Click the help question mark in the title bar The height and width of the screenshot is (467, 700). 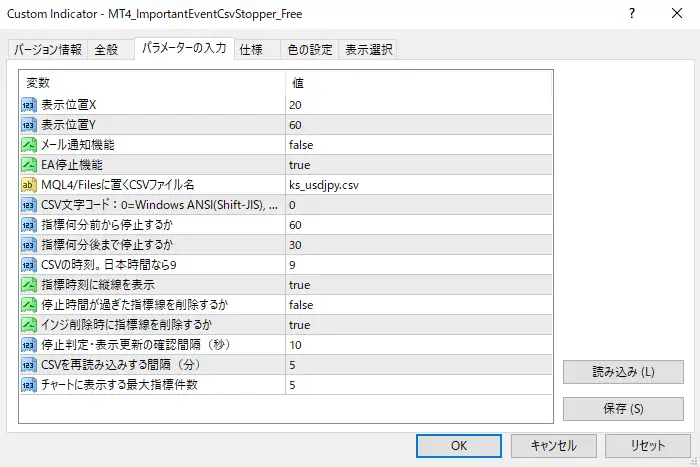click(632, 13)
